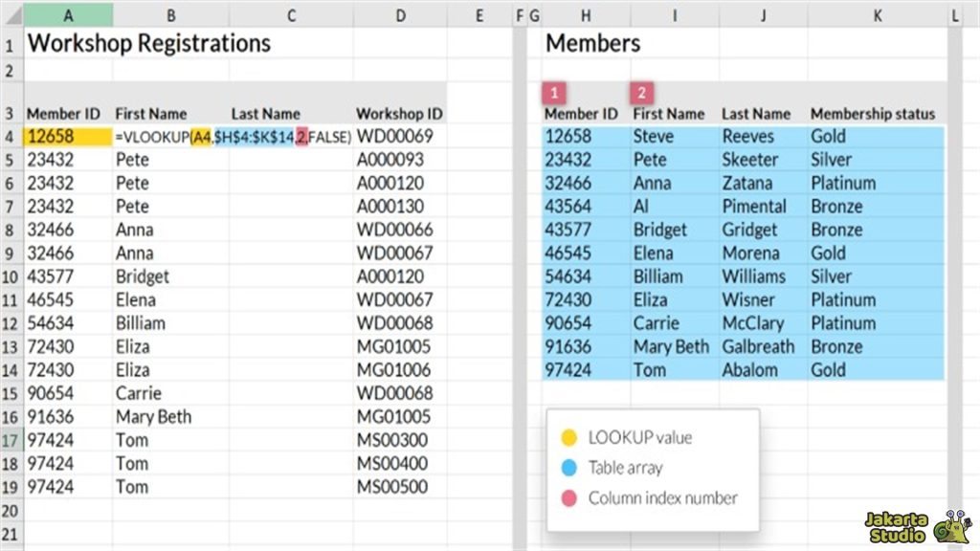Select column A header
Image resolution: width=980 pixels, height=551 pixels.
click(x=69, y=14)
